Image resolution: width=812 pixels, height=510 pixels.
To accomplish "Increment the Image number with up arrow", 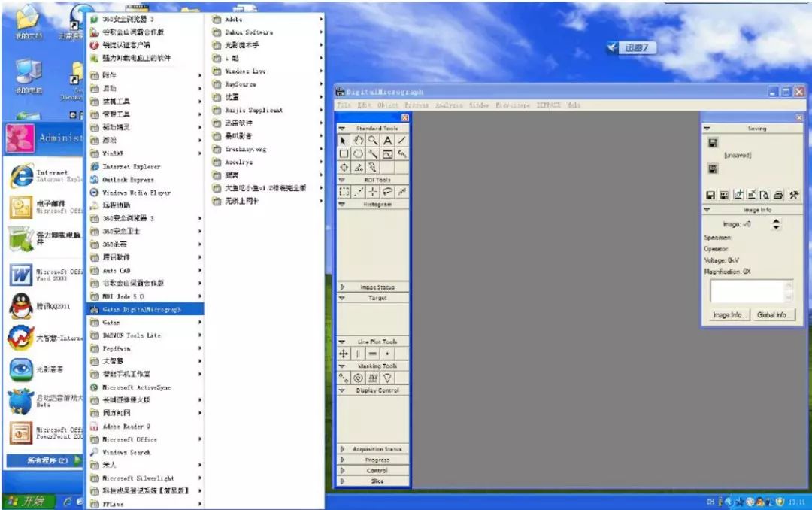I will click(x=776, y=221).
